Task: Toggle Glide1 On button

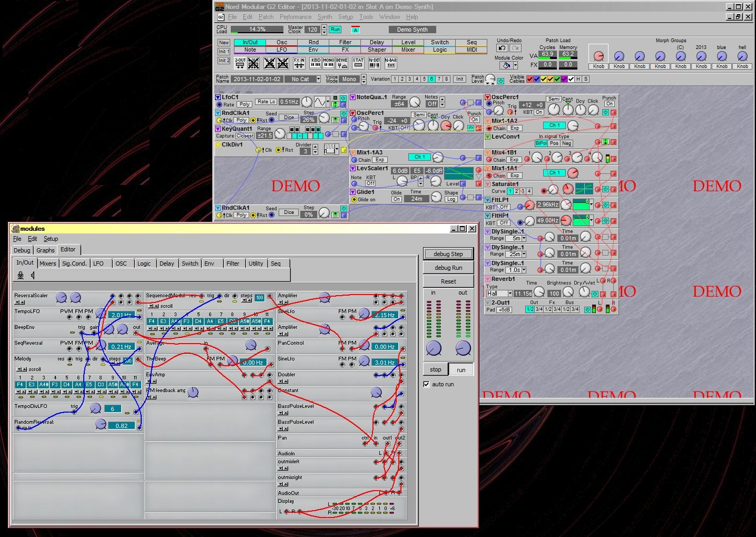Action: click(x=397, y=199)
